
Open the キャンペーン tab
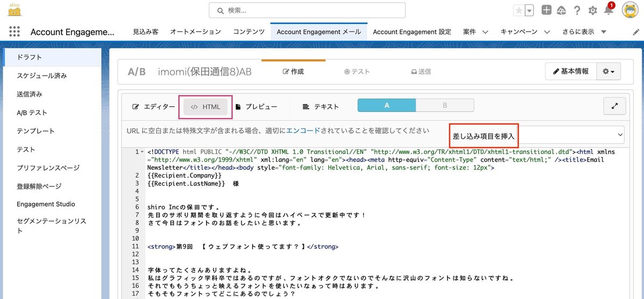(518, 32)
